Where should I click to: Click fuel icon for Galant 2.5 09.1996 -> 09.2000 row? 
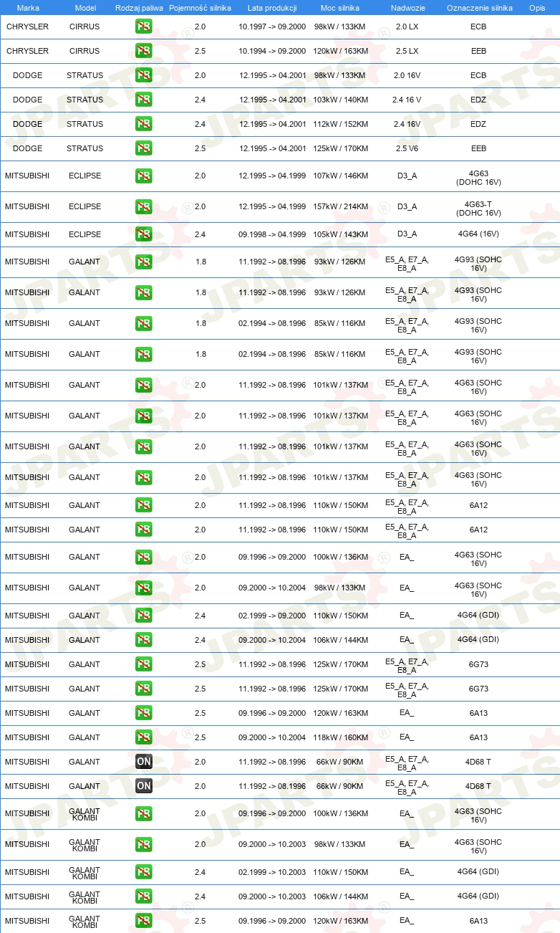(x=143, y=713)
